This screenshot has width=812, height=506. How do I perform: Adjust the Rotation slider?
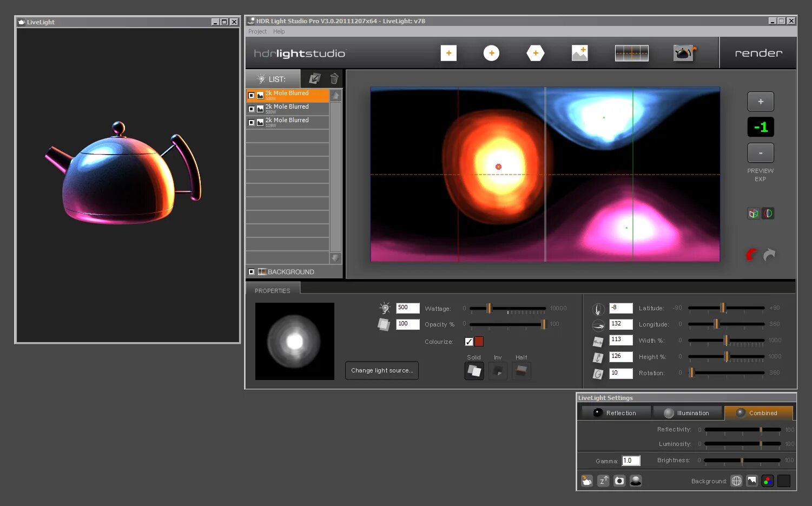tap(726, 373)
